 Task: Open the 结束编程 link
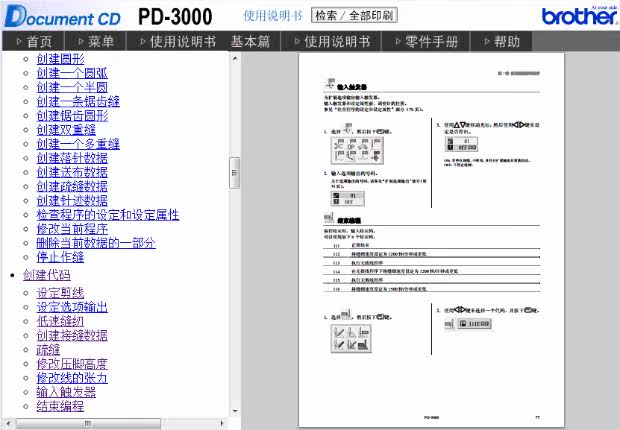coord(60,407)
